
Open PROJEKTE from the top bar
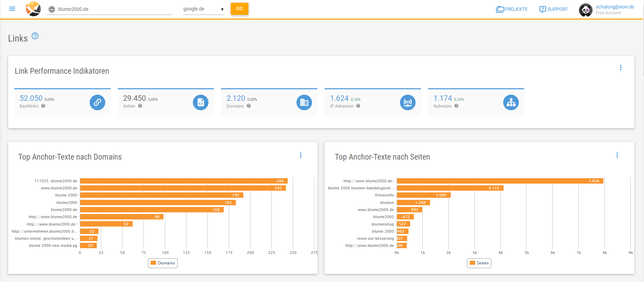point(512,9)
